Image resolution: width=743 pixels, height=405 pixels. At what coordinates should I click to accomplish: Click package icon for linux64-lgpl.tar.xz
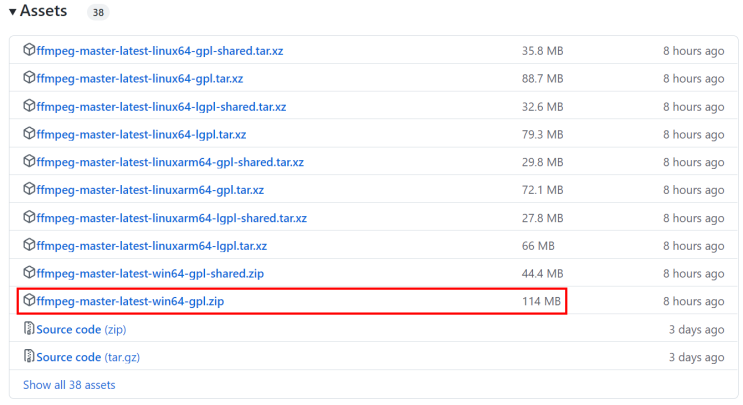point(29,133)
